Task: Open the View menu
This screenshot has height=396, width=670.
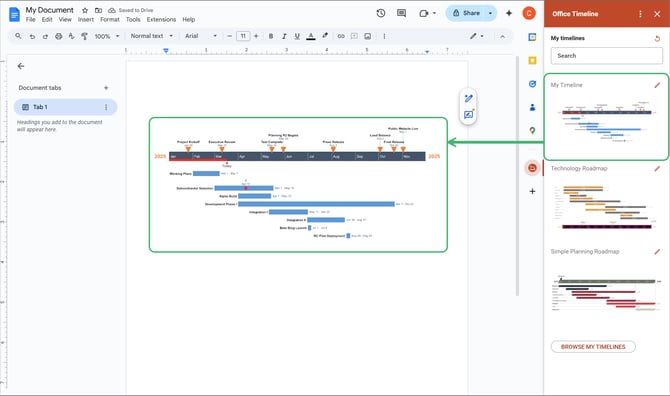Action: (x=65, y=20)
